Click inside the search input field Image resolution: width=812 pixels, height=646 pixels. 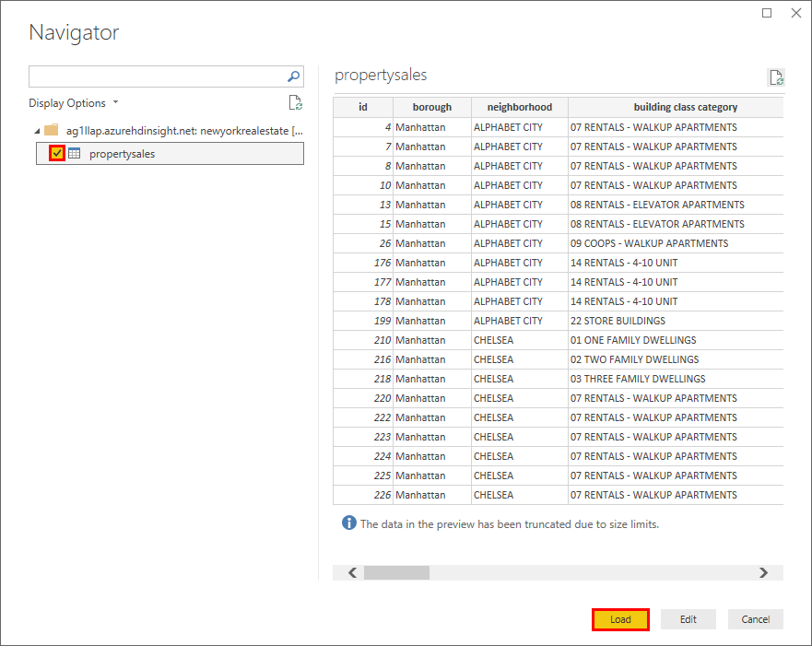tap(157, 76)
